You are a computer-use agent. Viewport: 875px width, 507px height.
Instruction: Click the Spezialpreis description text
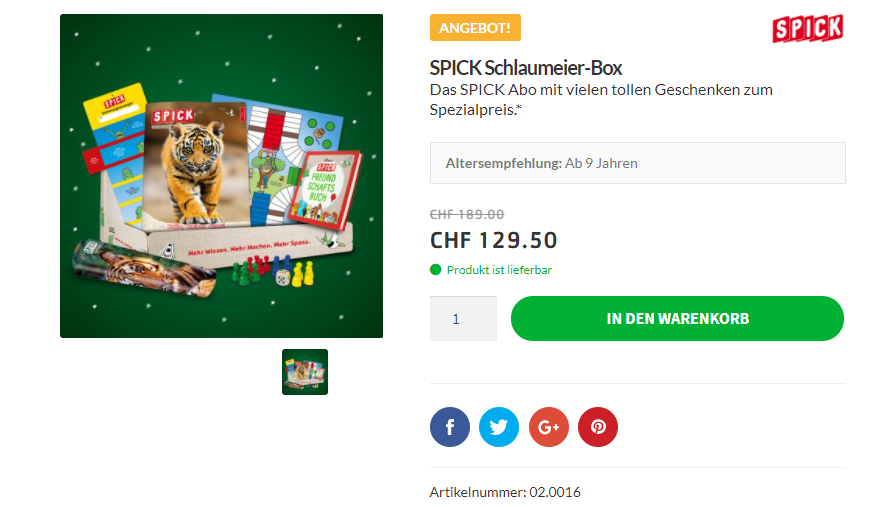(601, 99)
